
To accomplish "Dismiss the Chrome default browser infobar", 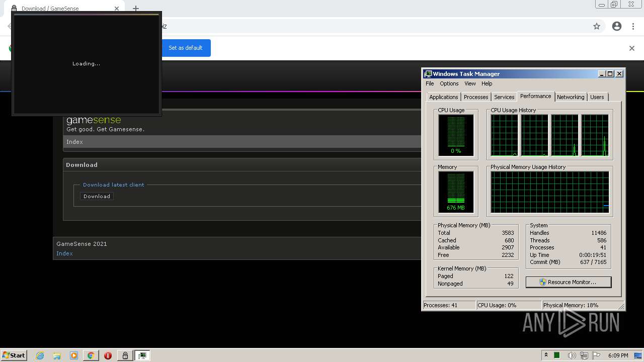I will click(632, 48).
